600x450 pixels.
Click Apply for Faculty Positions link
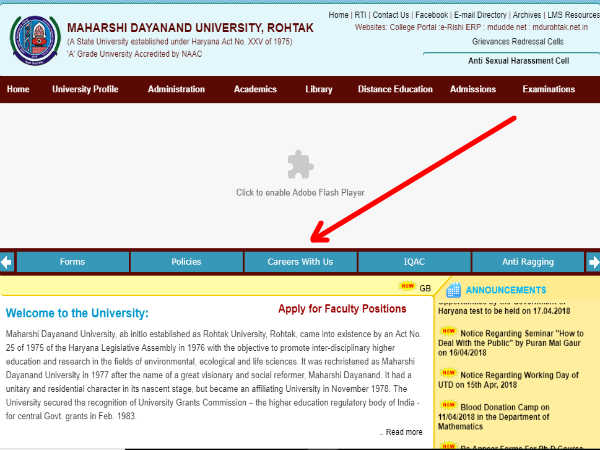[x=342, y=309]
